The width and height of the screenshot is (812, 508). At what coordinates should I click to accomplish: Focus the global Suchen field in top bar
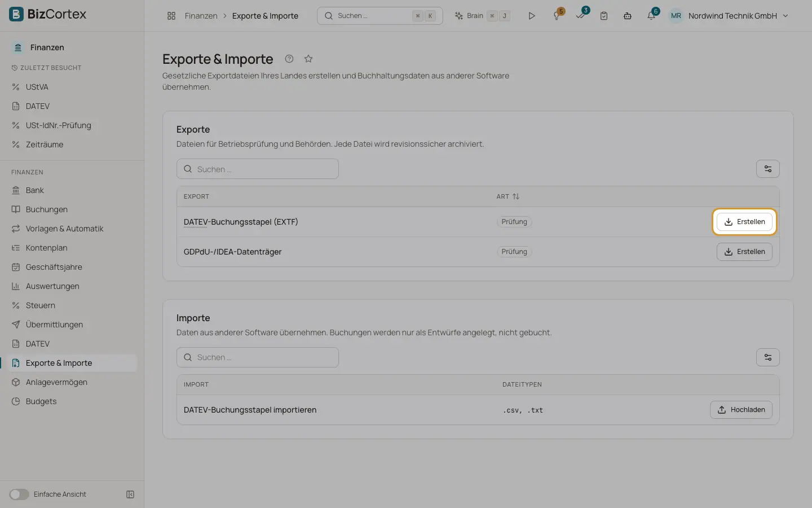tap(380, 16)
